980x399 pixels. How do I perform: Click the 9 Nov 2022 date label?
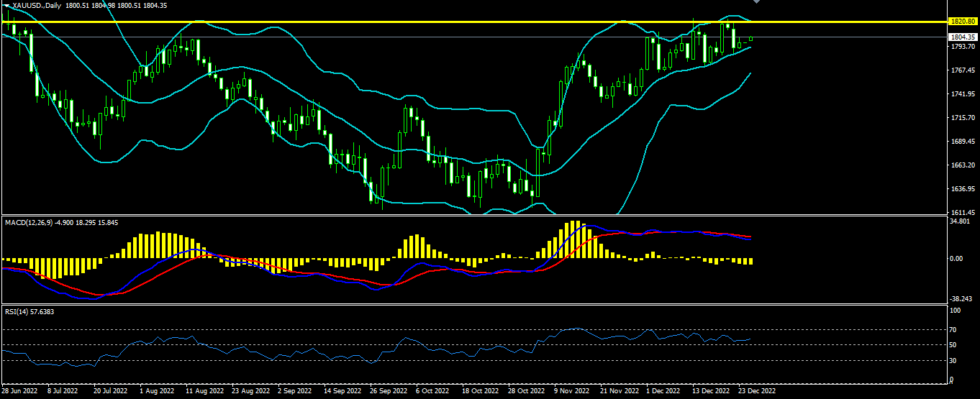point(571,392)
